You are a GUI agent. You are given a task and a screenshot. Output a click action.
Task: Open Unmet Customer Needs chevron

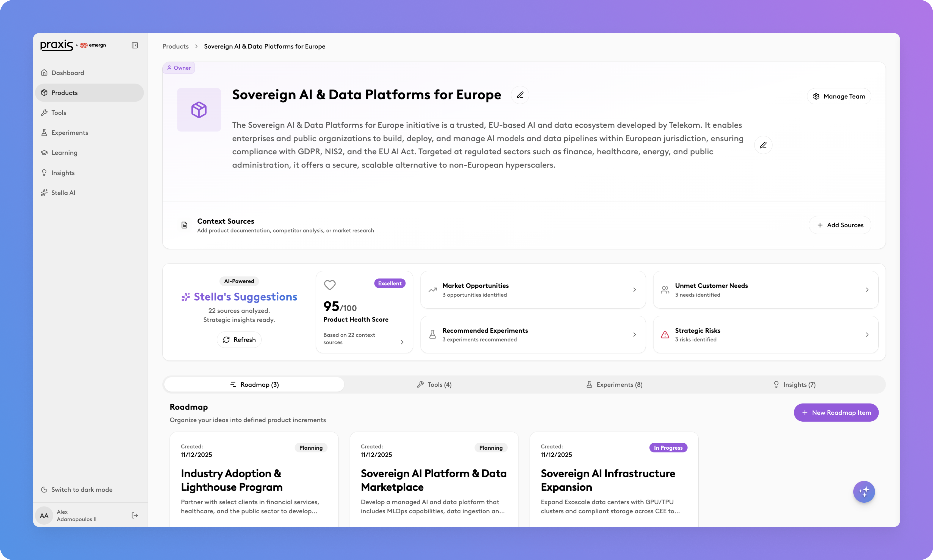tap(867, 290)
